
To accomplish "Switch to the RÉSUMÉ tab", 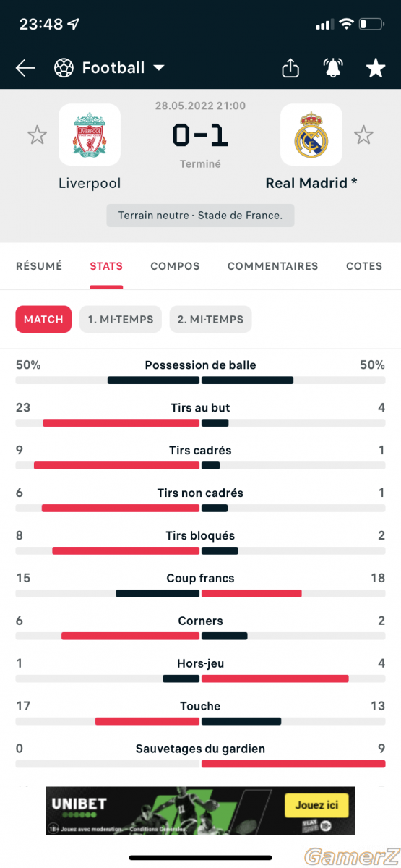I will click(39, 266).
